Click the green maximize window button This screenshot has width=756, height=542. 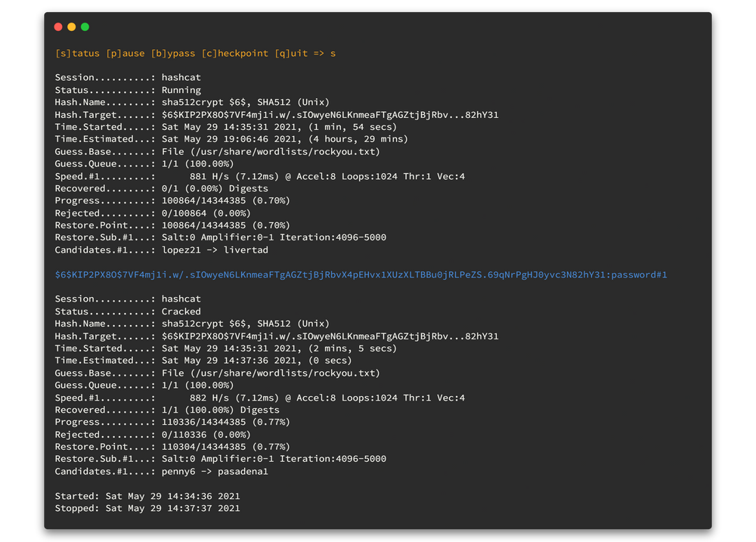85,27
